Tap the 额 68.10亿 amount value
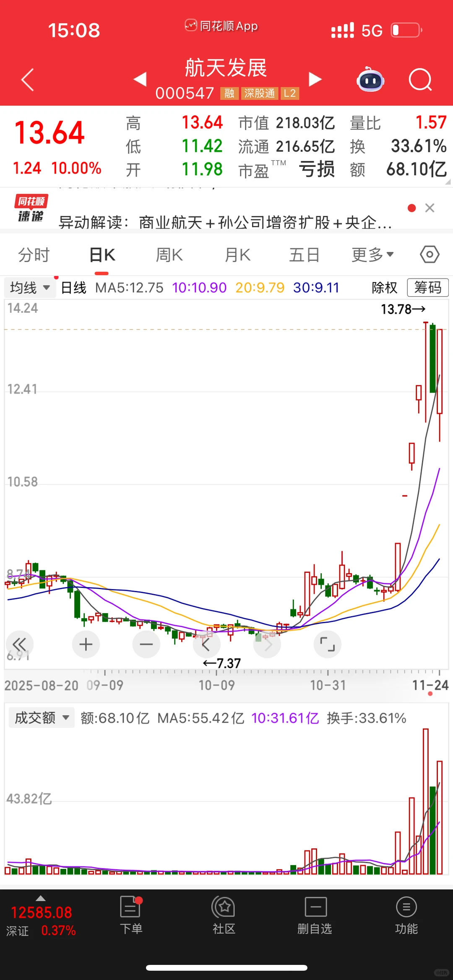453x980 pixels. point(417,169)
